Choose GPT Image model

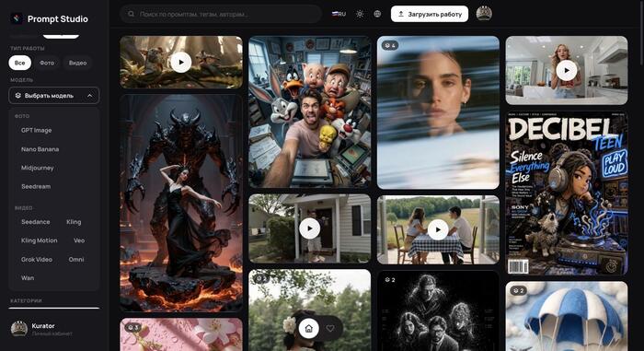point(36,130)
